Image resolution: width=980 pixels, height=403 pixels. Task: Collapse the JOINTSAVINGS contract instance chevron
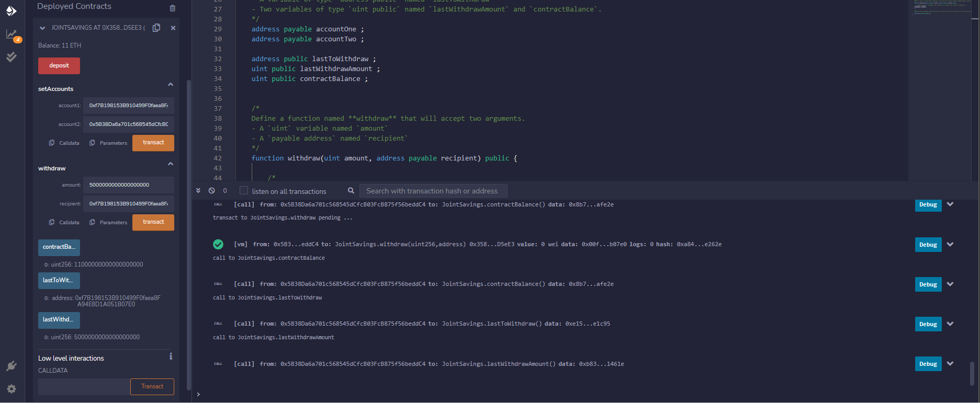pos(42,28)
